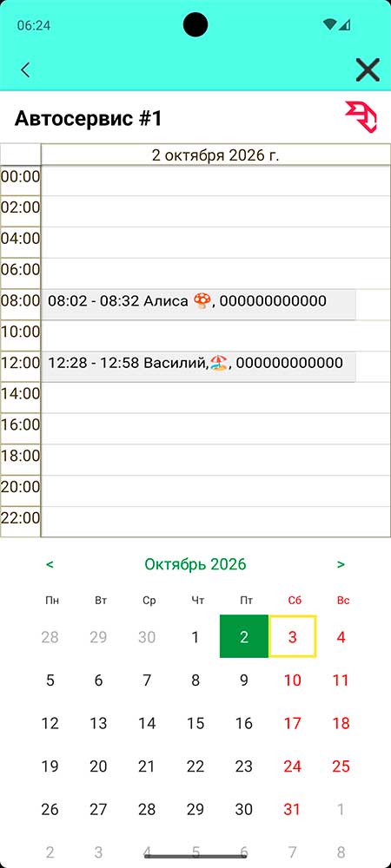The width and height of the screenshot is (391, 868).
Task: Select October 5 in the calendar
Action: coord(50,681)
